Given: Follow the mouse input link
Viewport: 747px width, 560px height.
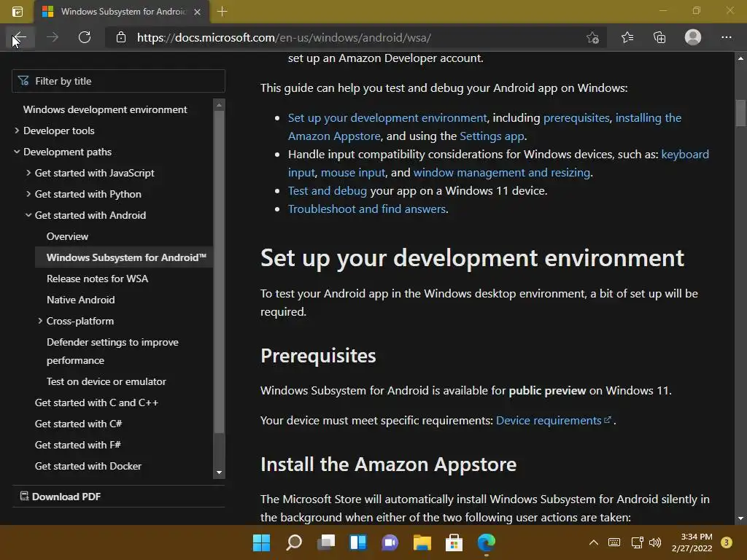Looking at the screenshot, I should (353, 172).
